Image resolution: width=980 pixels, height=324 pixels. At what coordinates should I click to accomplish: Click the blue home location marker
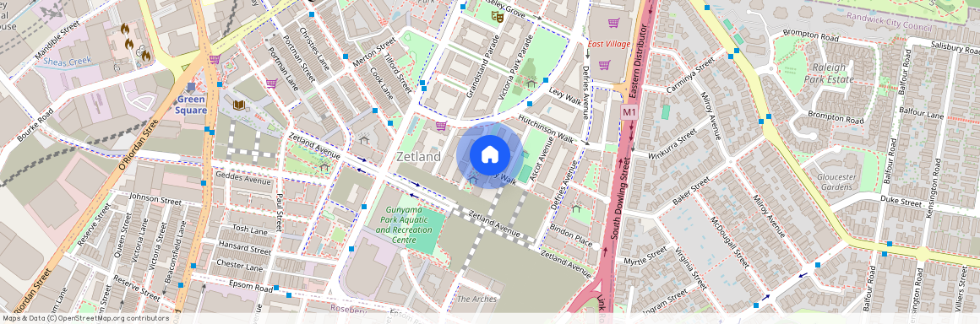[x=489, y=154]
